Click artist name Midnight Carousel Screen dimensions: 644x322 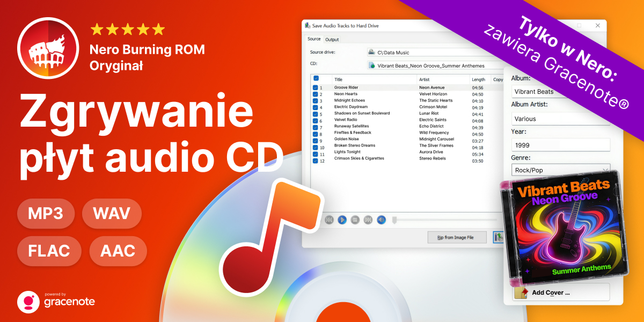[437, 140]
